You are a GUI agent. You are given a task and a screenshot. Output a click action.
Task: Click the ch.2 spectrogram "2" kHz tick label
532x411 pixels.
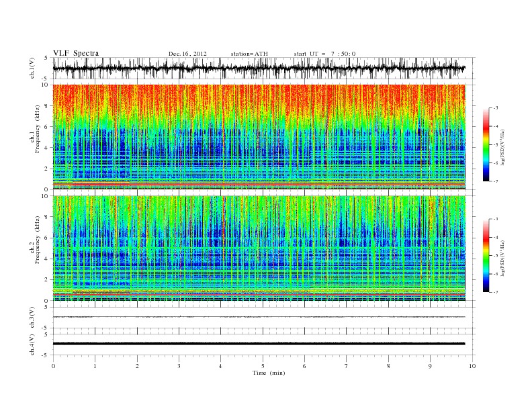[47, 280]
